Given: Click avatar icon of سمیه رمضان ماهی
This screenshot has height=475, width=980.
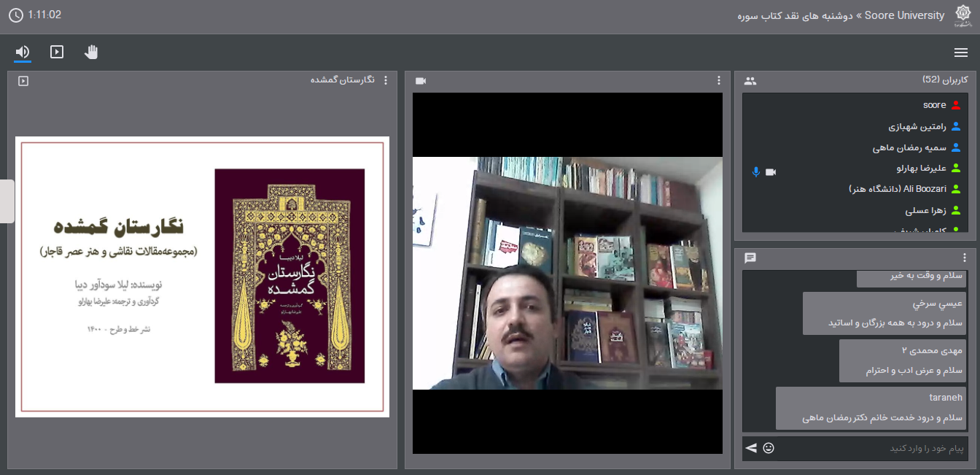Looking at the screenshot, I should 956,147.
